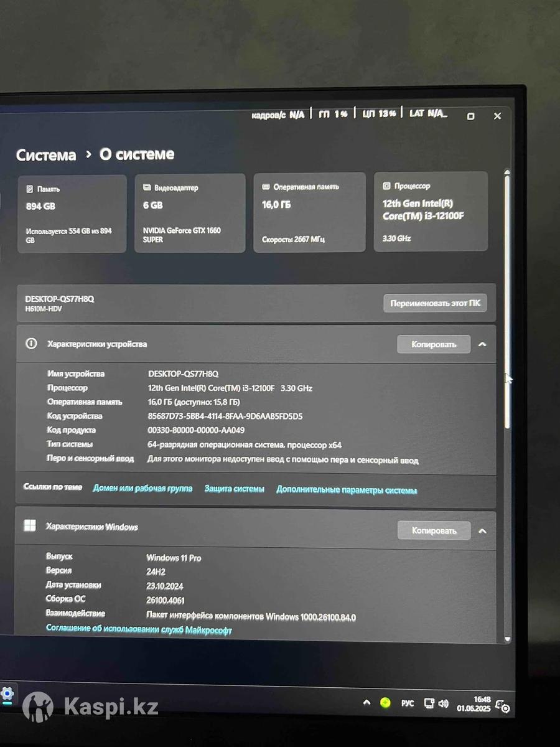
Task: Select device name value DESKTOP-QS77H8Q in specs
Action: tap(184, 374)
